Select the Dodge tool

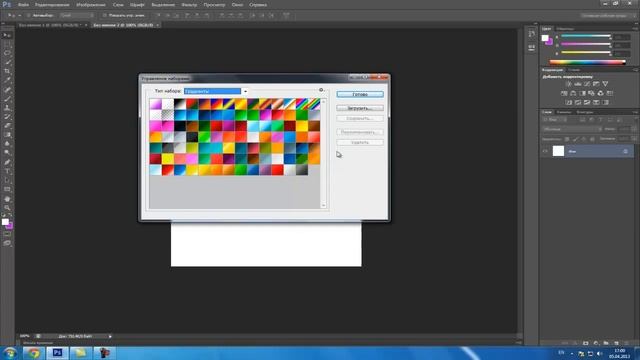pyautogui.click(x=7, y=153)
